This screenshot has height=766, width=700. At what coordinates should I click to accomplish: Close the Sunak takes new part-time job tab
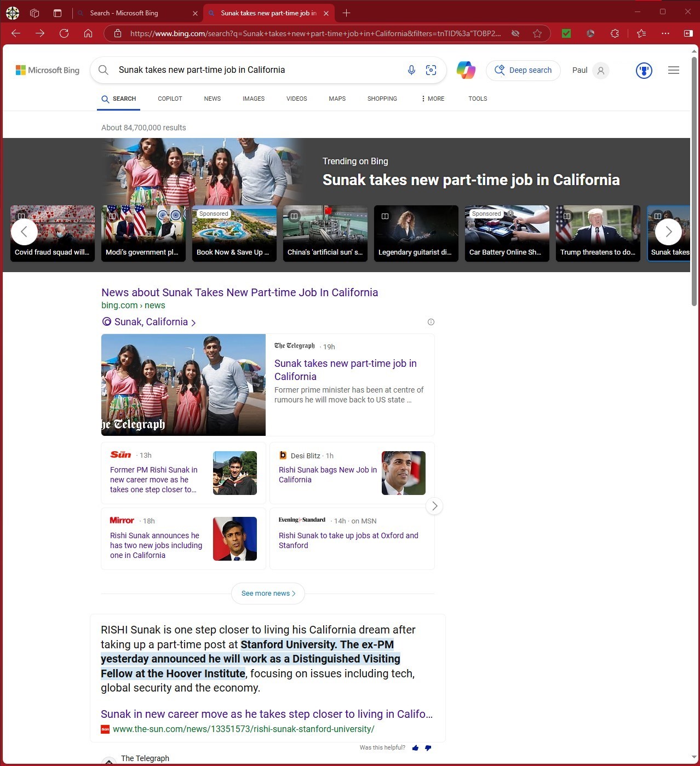pos(326,13)
